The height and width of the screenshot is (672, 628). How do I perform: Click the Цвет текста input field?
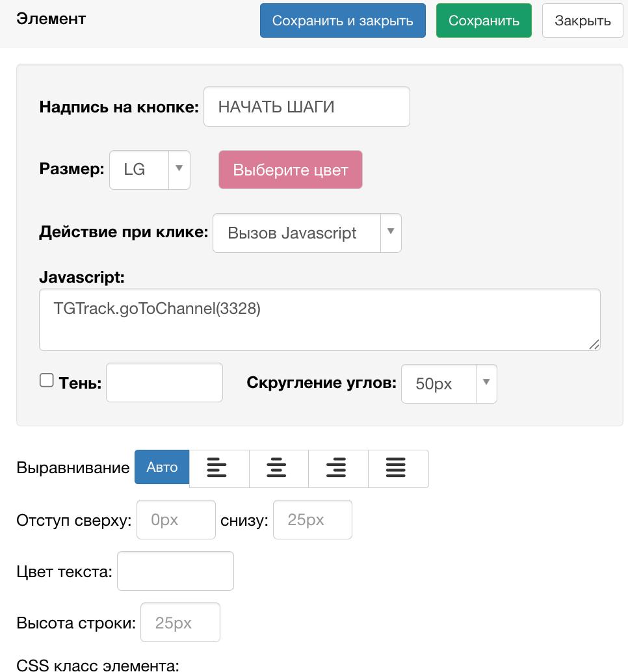[175, 571]
